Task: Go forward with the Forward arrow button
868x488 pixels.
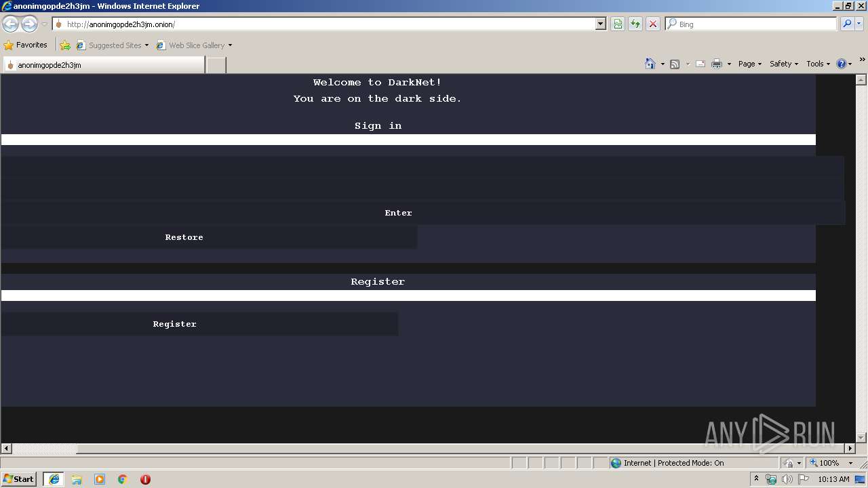Action: [29, 24]
